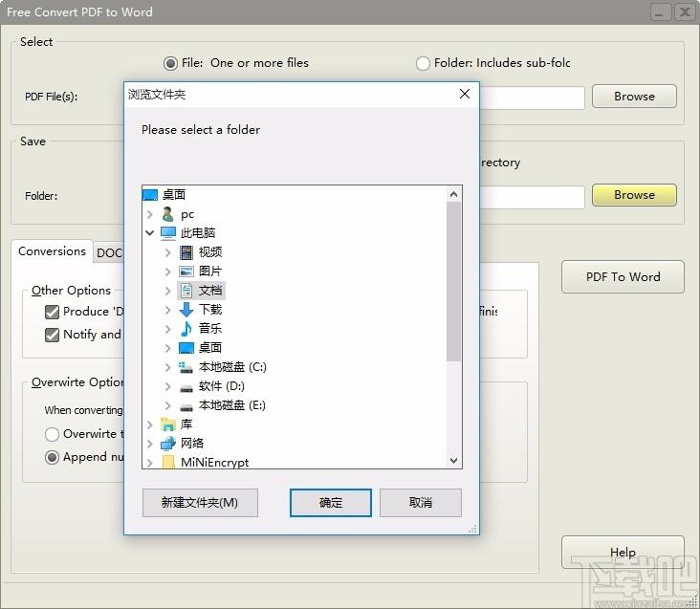
Task: Click the 本地磁盘 (E:) drive icon
Action: (x=186, y=406)
